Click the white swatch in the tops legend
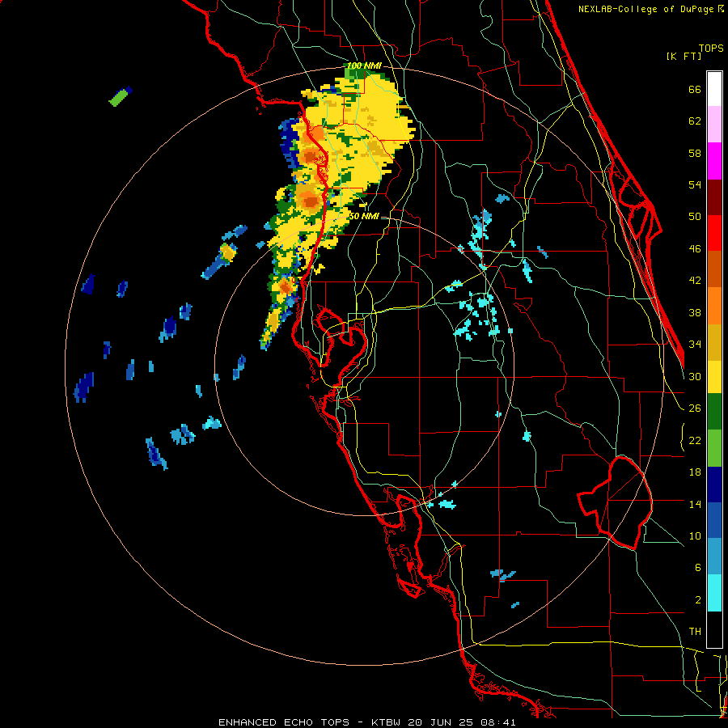728x728 pixels. click(714, 89)
